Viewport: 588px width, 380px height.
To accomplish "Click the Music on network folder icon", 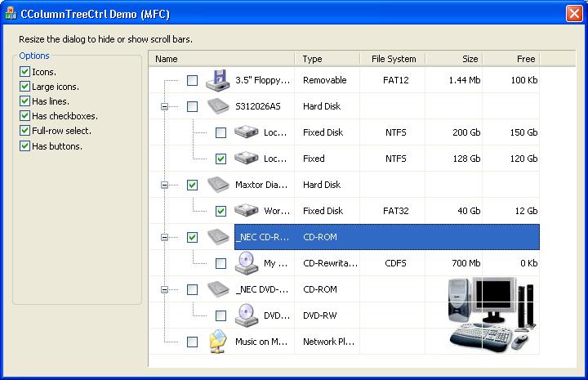I will [x=219, y=342].
